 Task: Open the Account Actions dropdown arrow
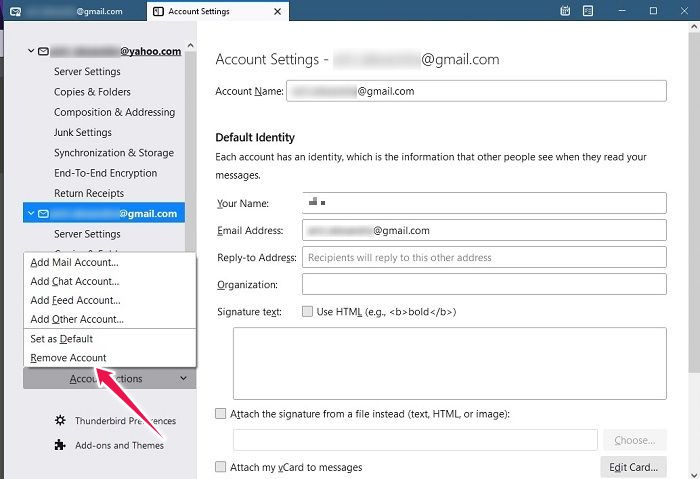[183, 379]
